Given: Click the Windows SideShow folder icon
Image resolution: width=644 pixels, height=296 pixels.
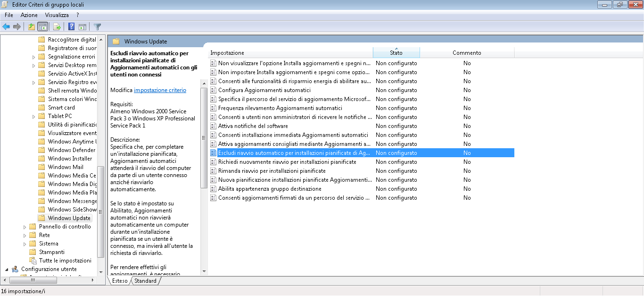Looking at the screenshot, I should click(x=41, y=210).
